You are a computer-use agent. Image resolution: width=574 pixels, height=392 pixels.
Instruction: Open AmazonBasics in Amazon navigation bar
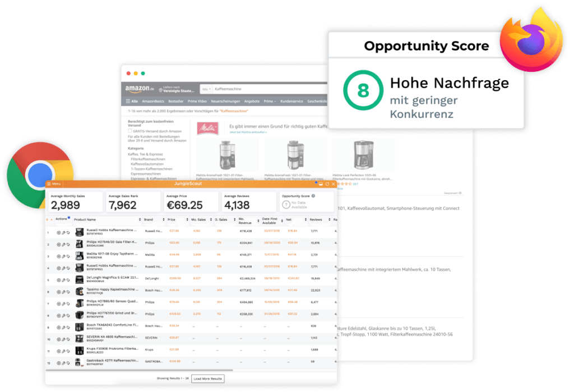click(x=153, y=101)
